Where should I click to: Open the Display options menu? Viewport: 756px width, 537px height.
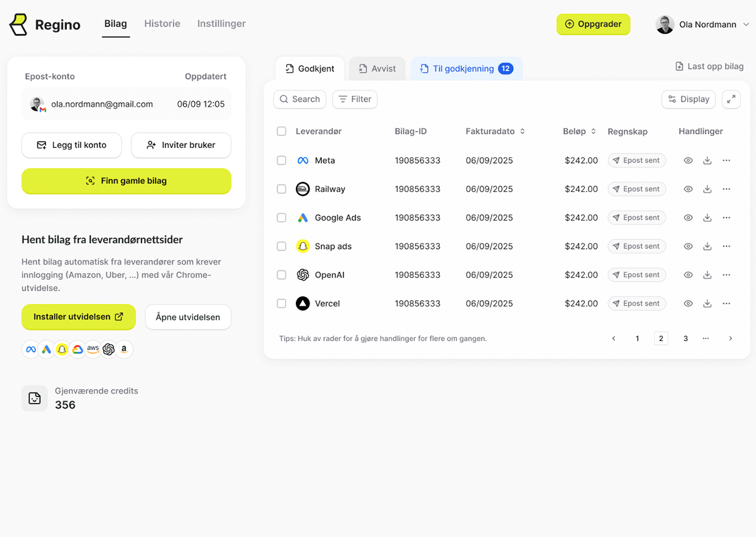tap(688, 99)
